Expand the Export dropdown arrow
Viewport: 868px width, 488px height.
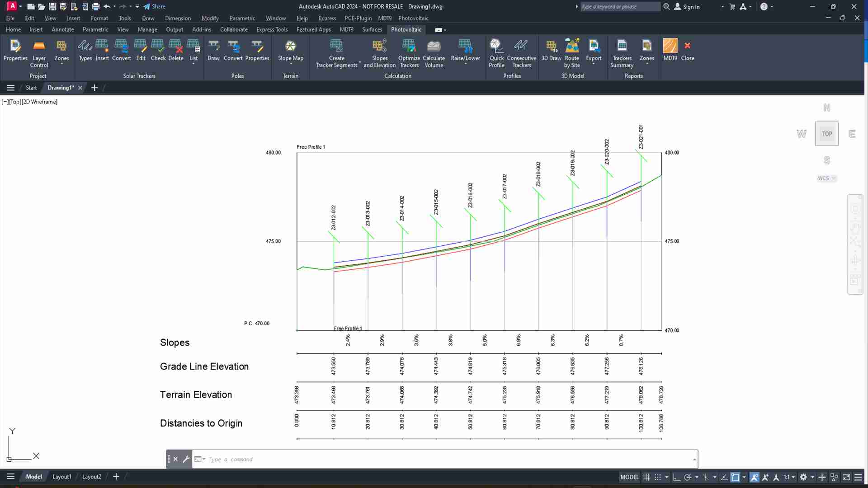pyautogui.click(x=594, y=64)
